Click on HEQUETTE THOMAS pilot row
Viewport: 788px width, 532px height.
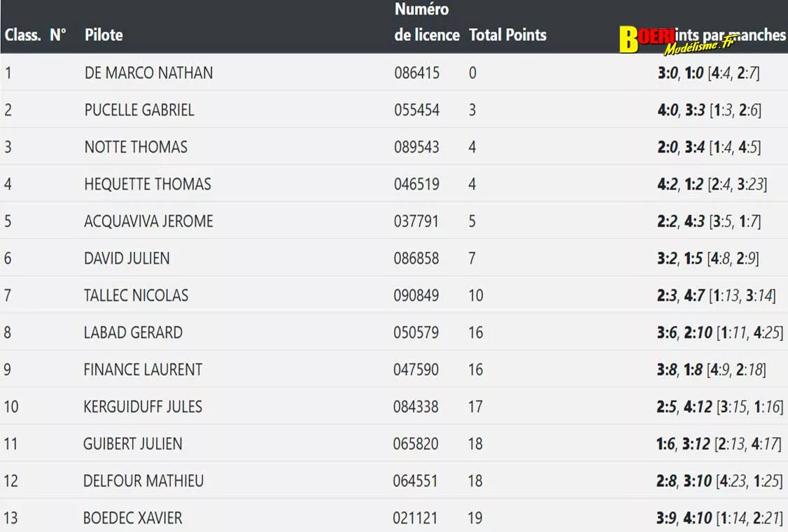pyautogui.click(x=148, y=184)
